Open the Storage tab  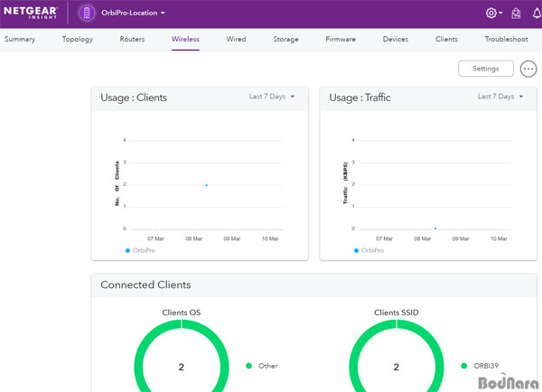(285, 39)
